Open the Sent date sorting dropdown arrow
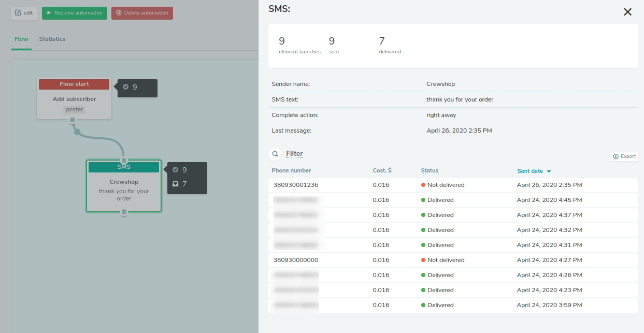This screenshot has height=333, width=644. tap(549, 171)
